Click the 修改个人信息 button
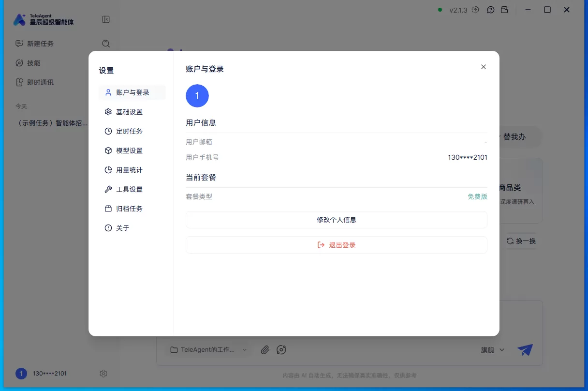 pos(337,220)
